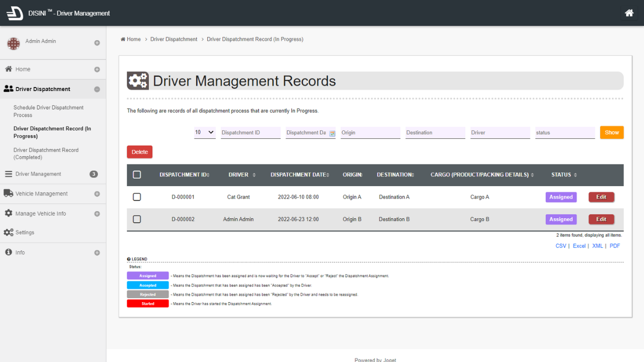
Task: Click the Info circle icon in sidebar
Action: tap(8, 252)
